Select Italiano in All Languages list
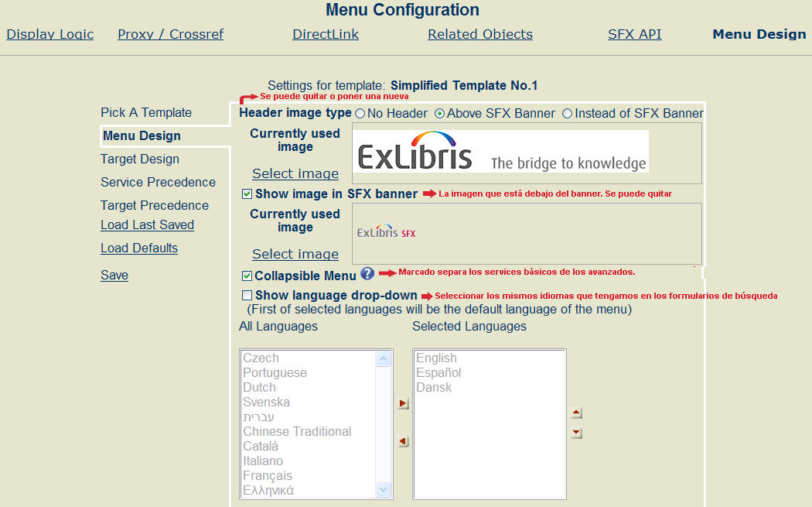Image resolution: width=812 pixels, height=507 pixels. point(263,461)
